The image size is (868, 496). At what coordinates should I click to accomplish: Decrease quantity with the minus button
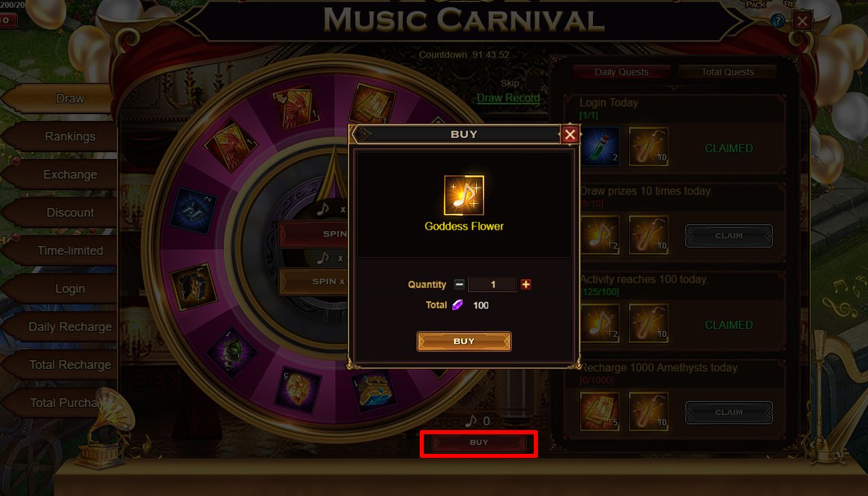[x=460, y=285]
